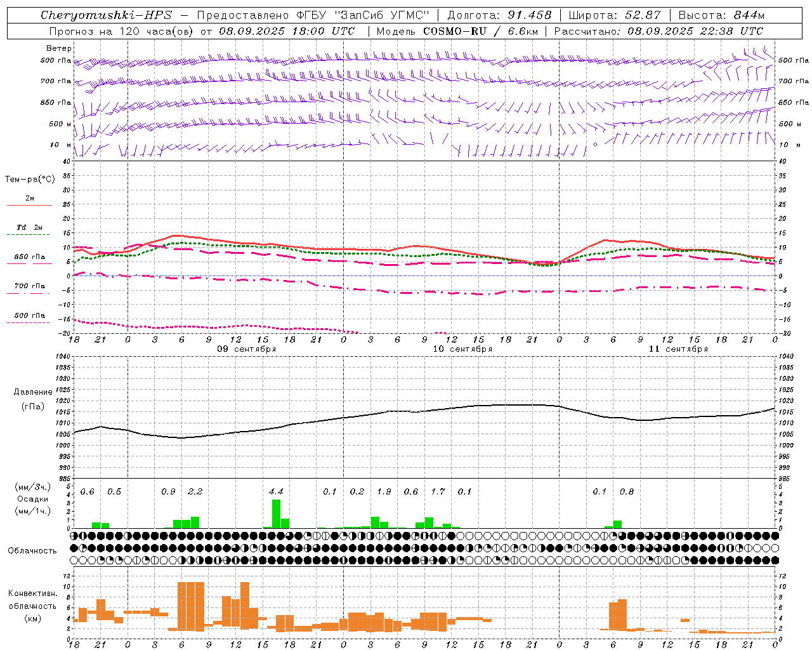Click the red legend line under 2м
812x650 pixels.
pos(29,206)
